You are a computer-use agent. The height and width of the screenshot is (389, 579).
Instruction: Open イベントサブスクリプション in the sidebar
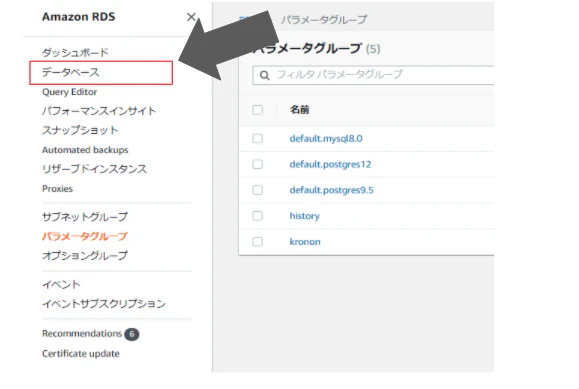pos(104,304)
